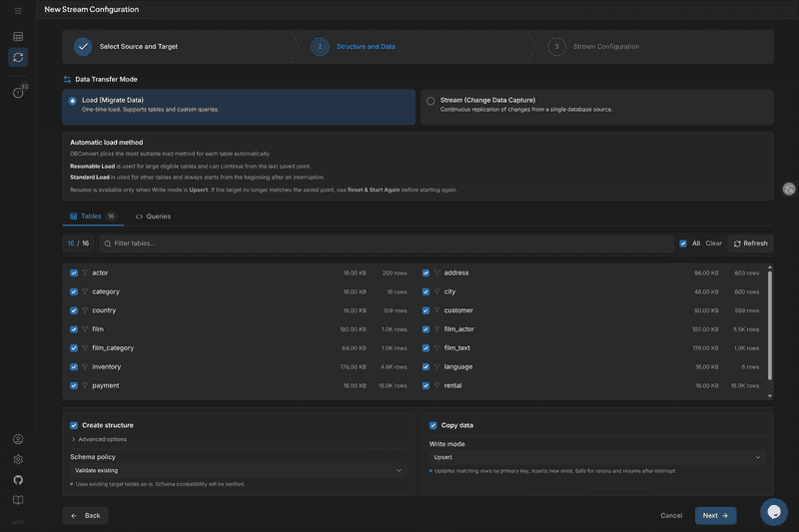This screenshot has height=532, width=799.
Task: Click the language table name
Action: click(x=458, y=367)
